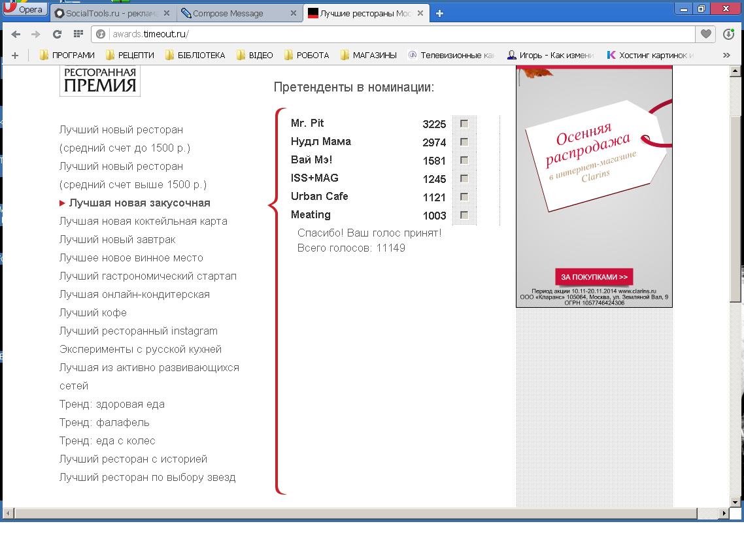The width and height of the screenshot is (744, 560).
Task: Click the vertical scrollbar down arrow
Action: point(735,502)
